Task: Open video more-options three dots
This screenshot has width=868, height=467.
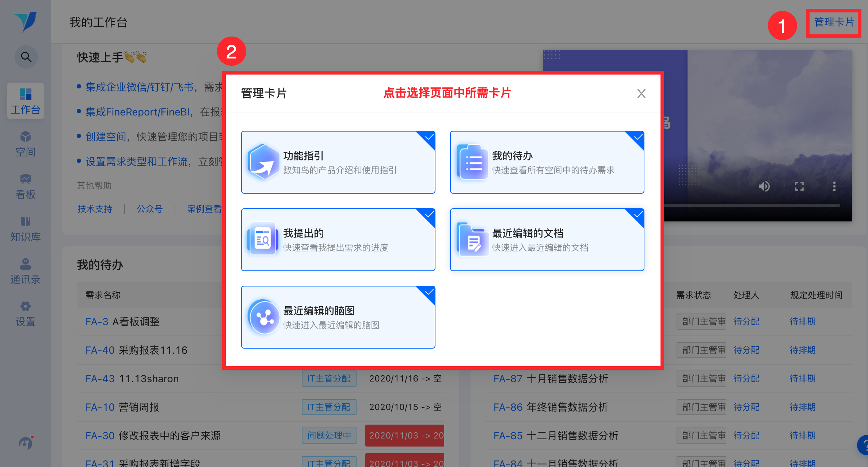Action: pos(834,186)
